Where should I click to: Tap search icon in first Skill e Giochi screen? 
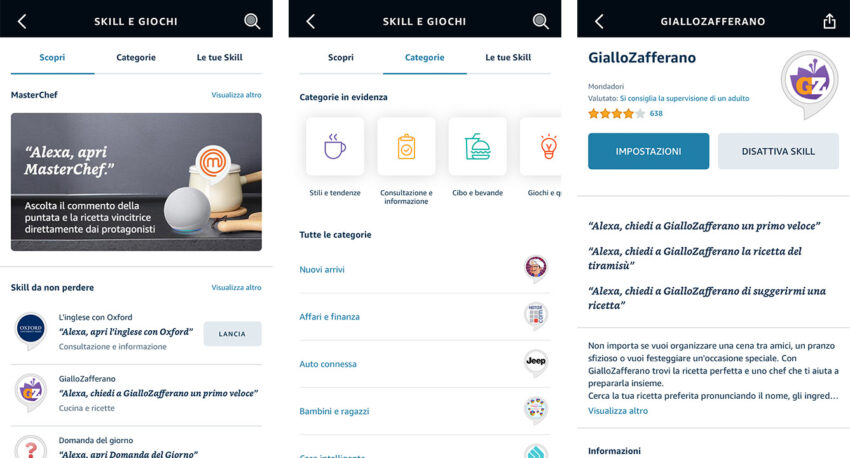pos(252,21)
